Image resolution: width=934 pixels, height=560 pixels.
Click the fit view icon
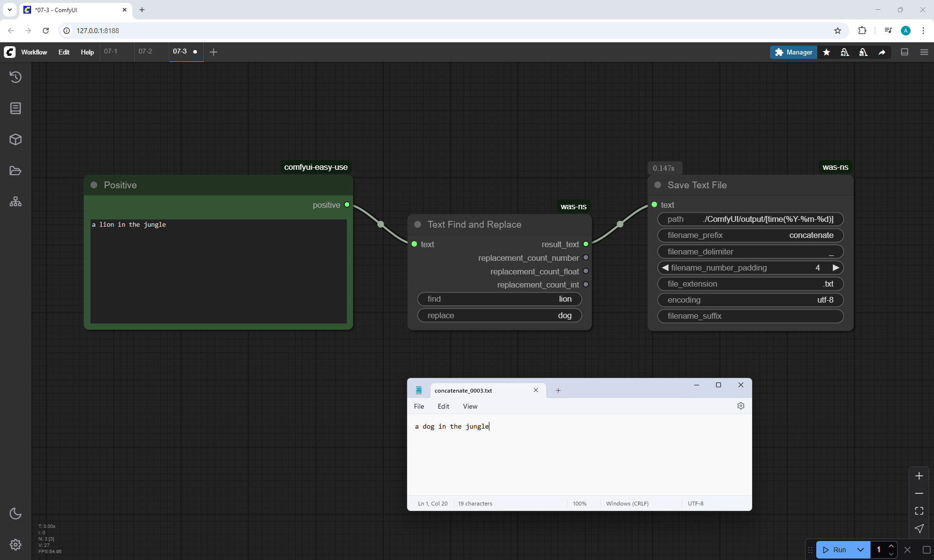(919, 511)
